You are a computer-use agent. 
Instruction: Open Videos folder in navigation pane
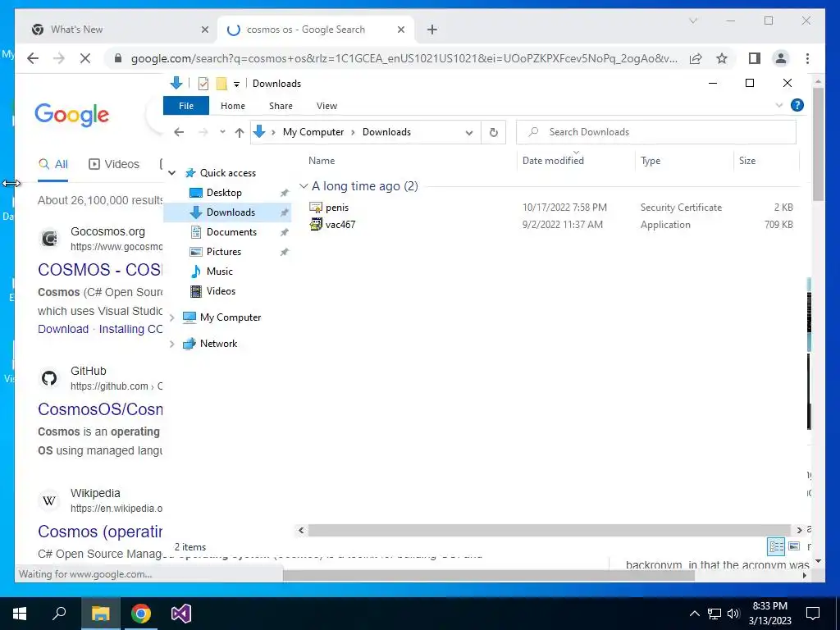pos(221,291)
